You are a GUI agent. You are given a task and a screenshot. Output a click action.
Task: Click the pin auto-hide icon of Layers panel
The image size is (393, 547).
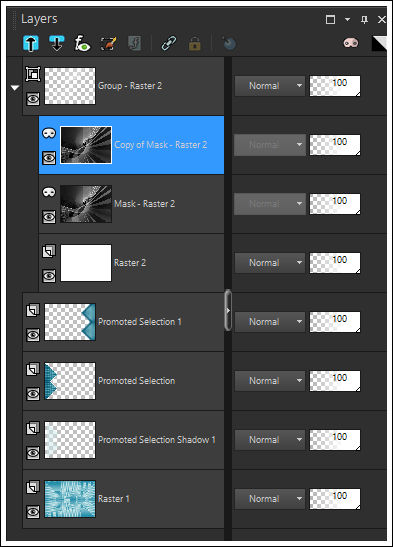tap(364, 20)
